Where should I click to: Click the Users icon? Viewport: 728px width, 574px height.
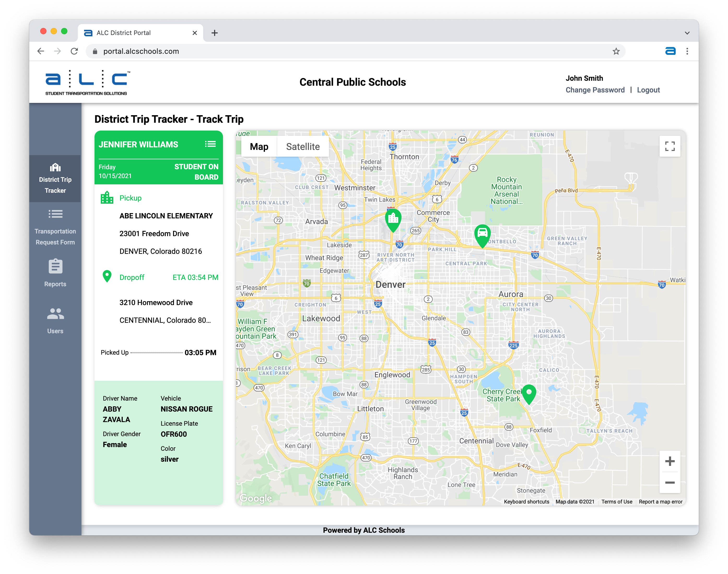[x=56, y=313]
